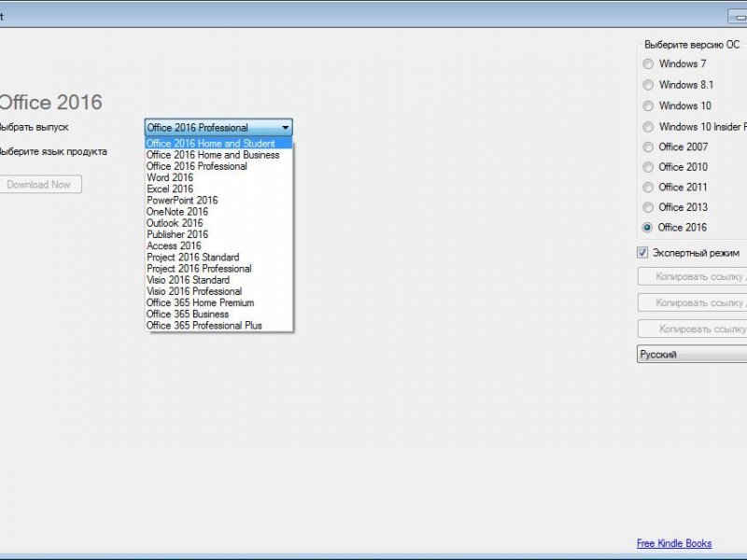Viewport: 747px width, 560px height.
Task: Select Access 2016 from list
Action: point(218,245)
